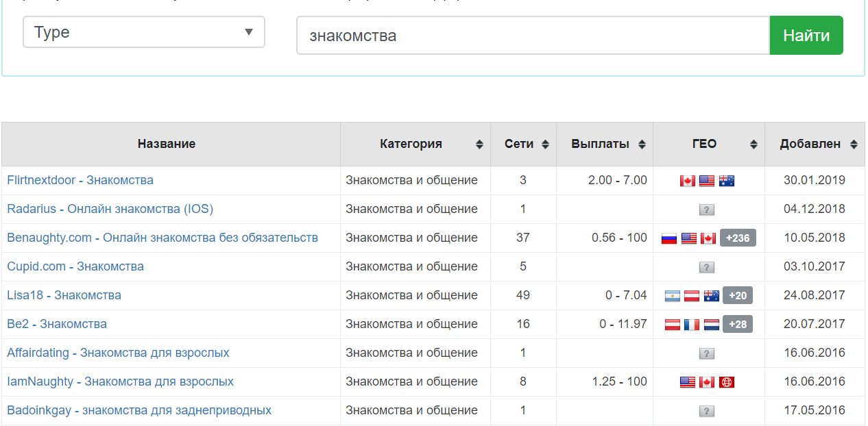Click the search field containing знакомства

[533, 36]
